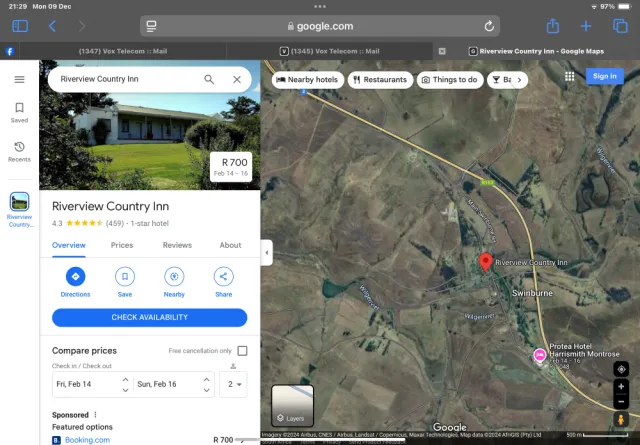Open the Facebook pinned tab

(10, 51)
